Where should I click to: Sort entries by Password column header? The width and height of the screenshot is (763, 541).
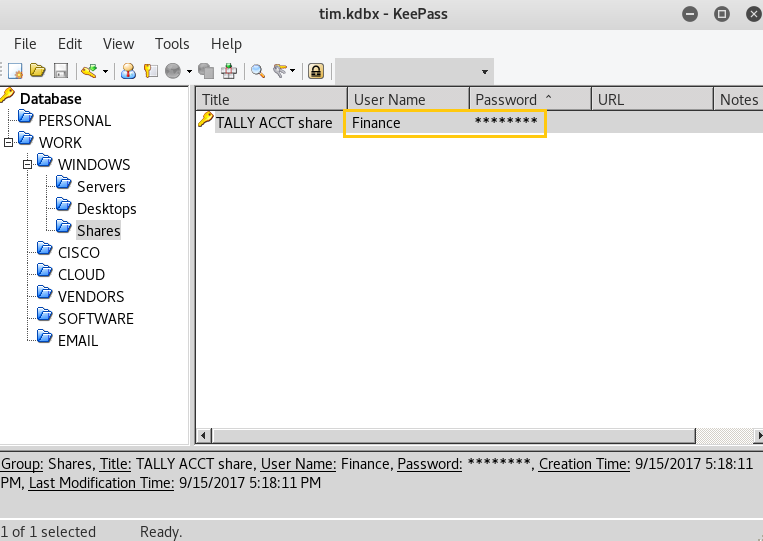tap(530, 99)
